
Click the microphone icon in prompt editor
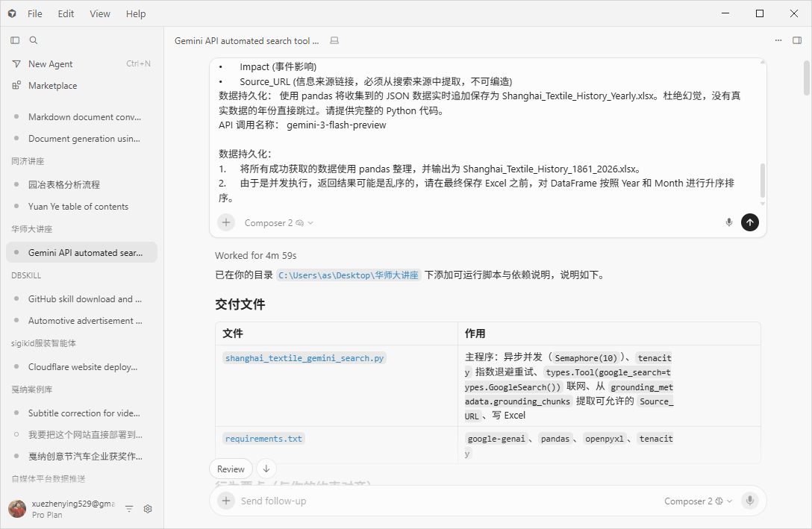pos(728,222)
